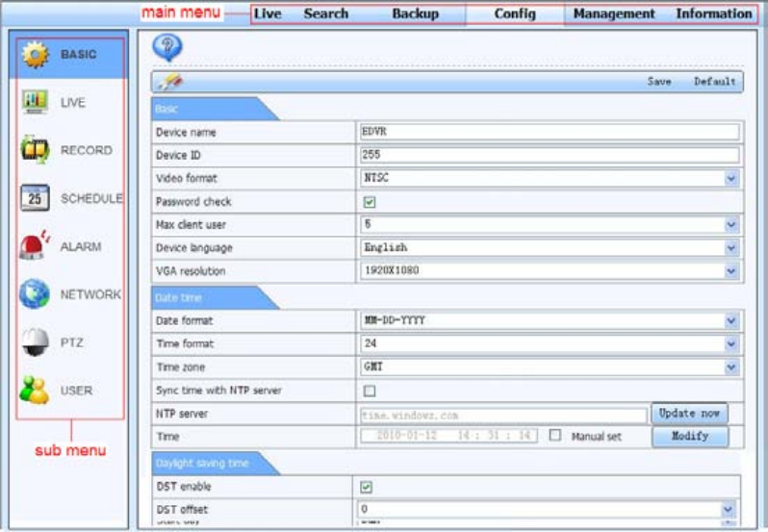The image size is (768, 532).
Task: Tick the Manual set checkbox
Action: pyautogui.click(x=555, y=435)
